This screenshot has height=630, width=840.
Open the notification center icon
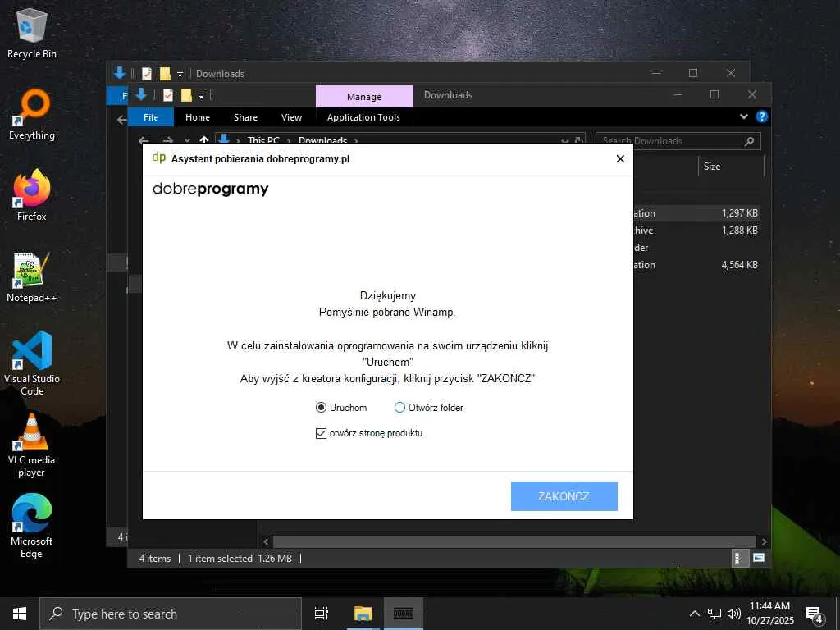[815, 614]
